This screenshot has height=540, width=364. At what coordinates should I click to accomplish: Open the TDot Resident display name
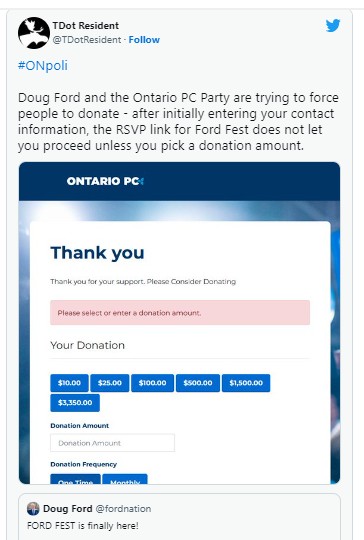point(85,25)
